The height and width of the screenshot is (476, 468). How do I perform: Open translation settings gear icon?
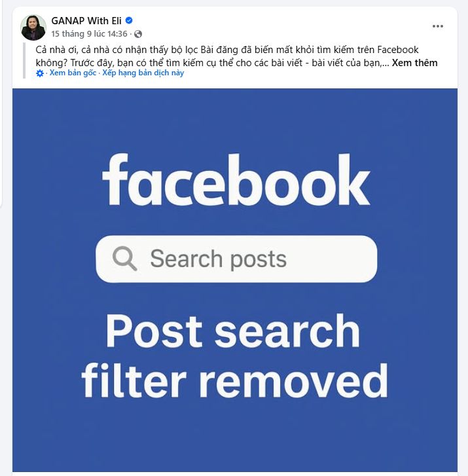click(x=40, y=73)
